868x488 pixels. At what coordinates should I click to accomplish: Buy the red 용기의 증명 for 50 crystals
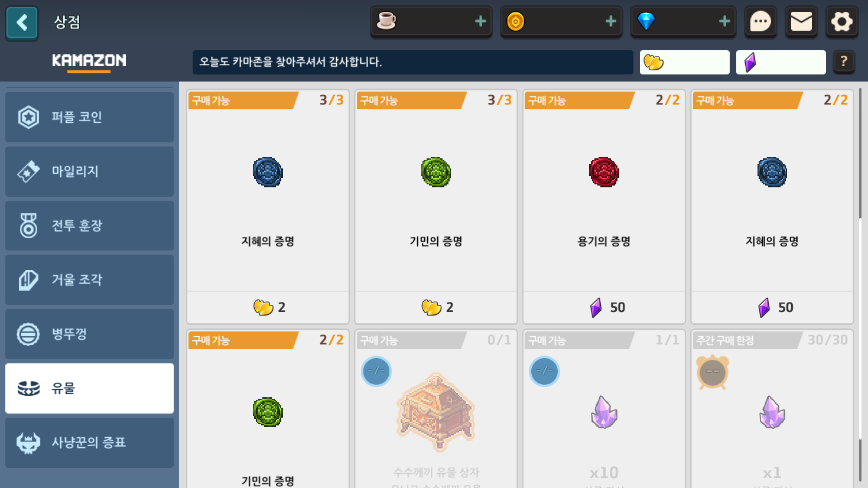coord(604,207)
